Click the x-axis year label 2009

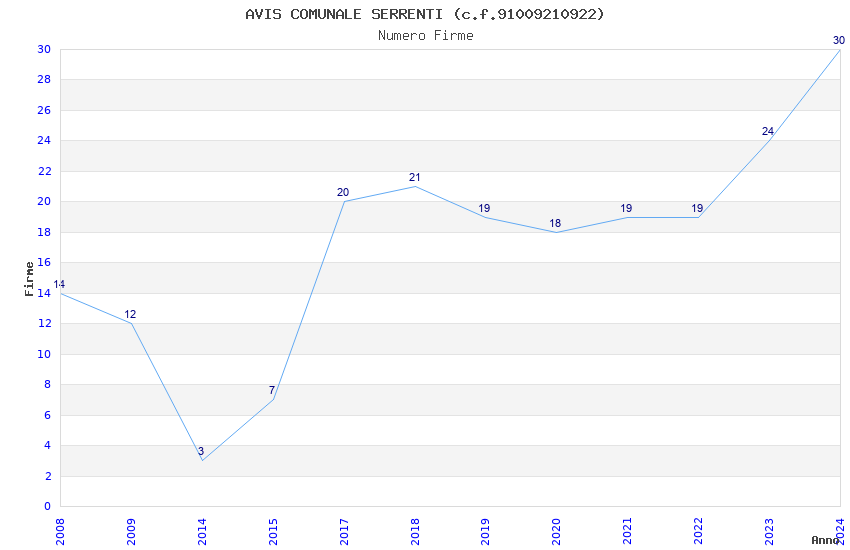[131, 532]
